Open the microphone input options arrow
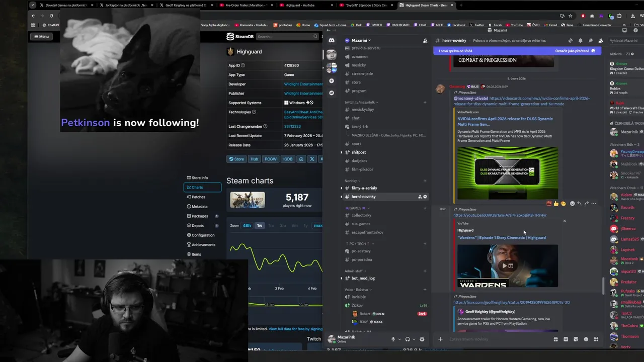Image resolution: width=644 pixels, height=362 pixels. click(x=399, y=339)
